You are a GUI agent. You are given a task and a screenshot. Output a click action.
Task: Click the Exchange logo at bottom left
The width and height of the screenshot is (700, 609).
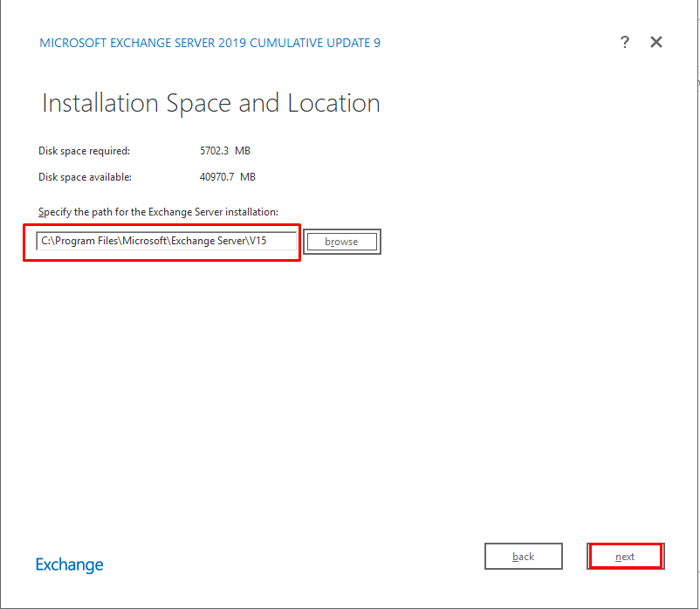click(69, 565)
